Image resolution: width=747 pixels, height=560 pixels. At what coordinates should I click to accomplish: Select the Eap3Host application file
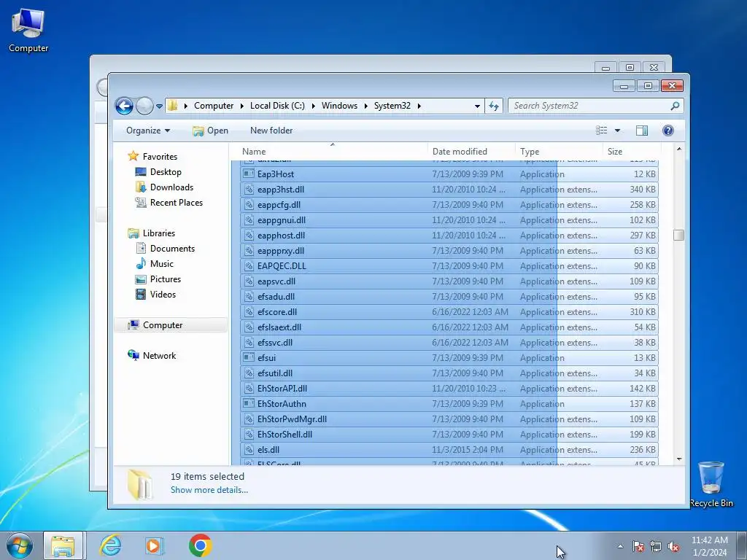(449, 174)
